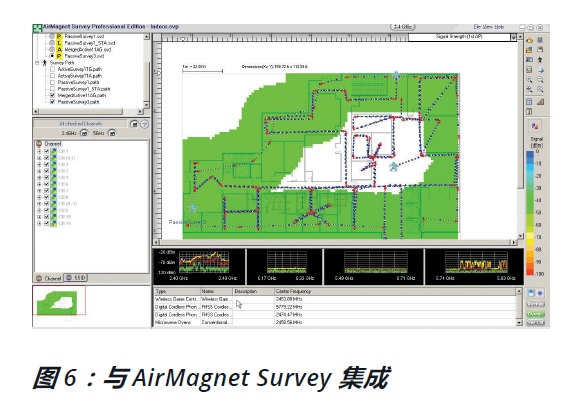Image resolution: width=587 pixels, height=411 pixels.
Task: Click the Description column header
Action: (x=253, y=291)
